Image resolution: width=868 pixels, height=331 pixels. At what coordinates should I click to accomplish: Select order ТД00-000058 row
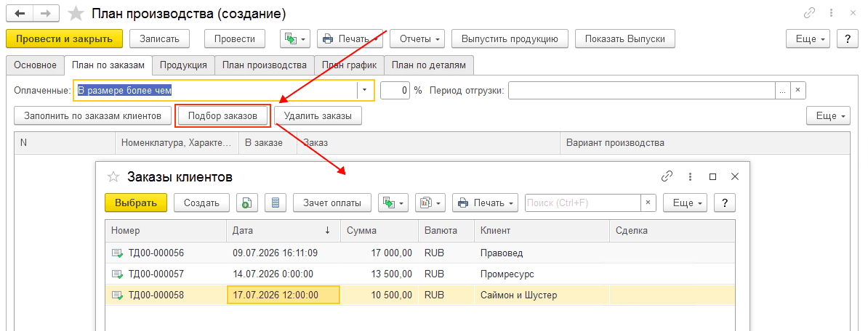(x=420, y=295)
